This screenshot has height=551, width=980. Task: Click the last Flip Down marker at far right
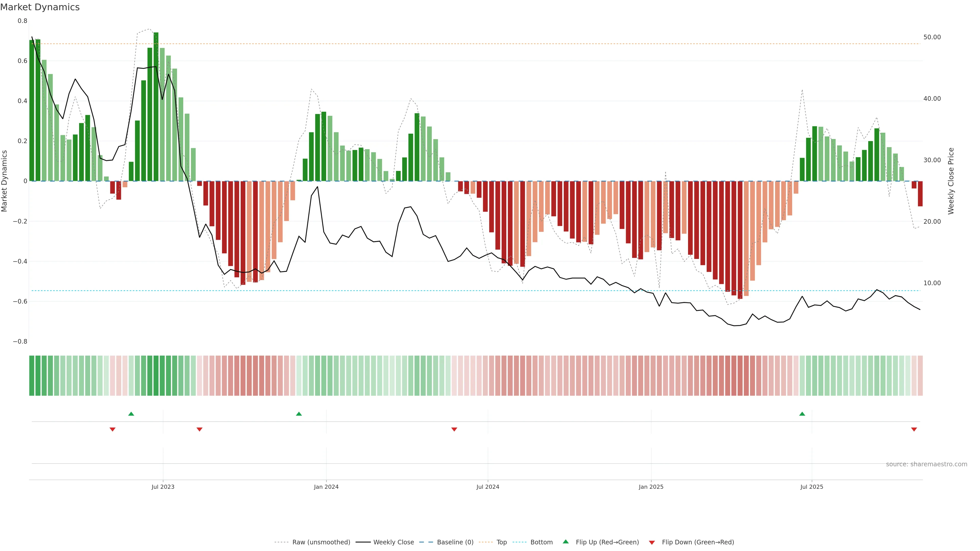(914, 429)
